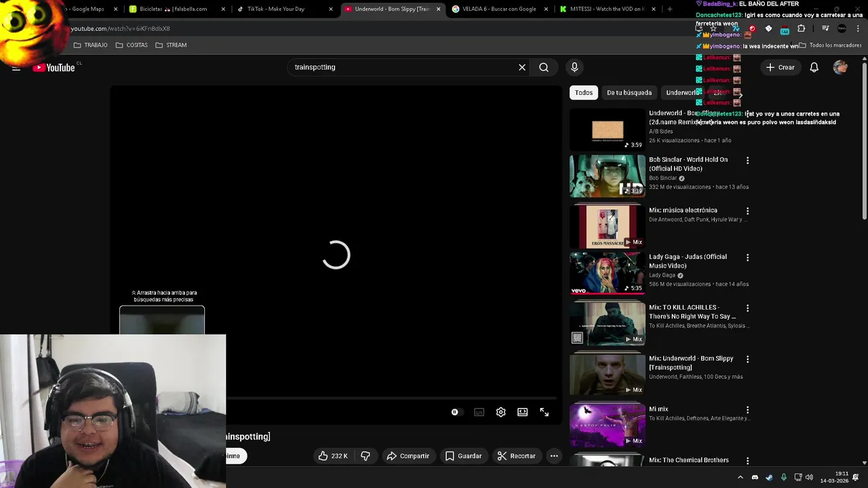
Task: Open options for Mix: música electrónica
Action: click(747, 211)
